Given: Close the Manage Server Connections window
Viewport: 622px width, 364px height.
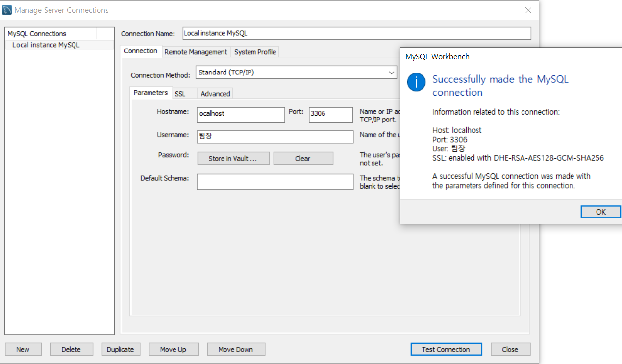Looking at the screenshot, I should [x=528, y=10].
